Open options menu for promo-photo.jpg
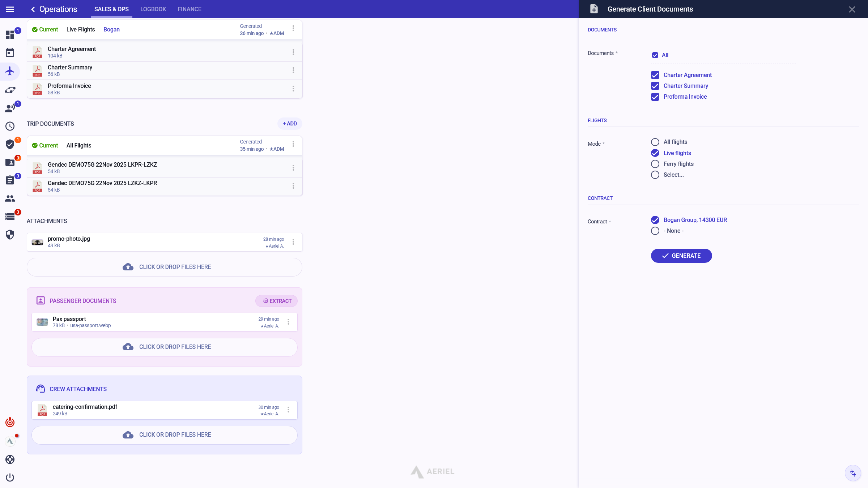Screen dimensions: 868x488 [293, 242]
